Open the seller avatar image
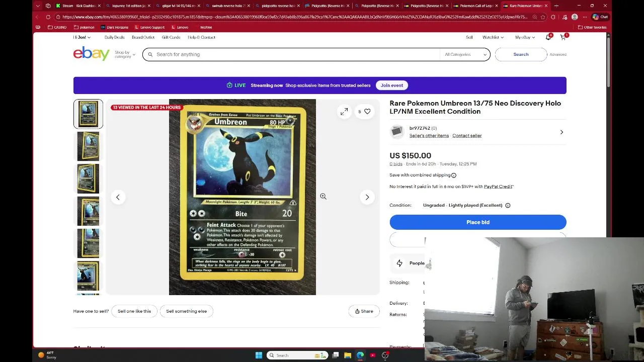Viewport: 644px width, 362px height. coord(396,132)
